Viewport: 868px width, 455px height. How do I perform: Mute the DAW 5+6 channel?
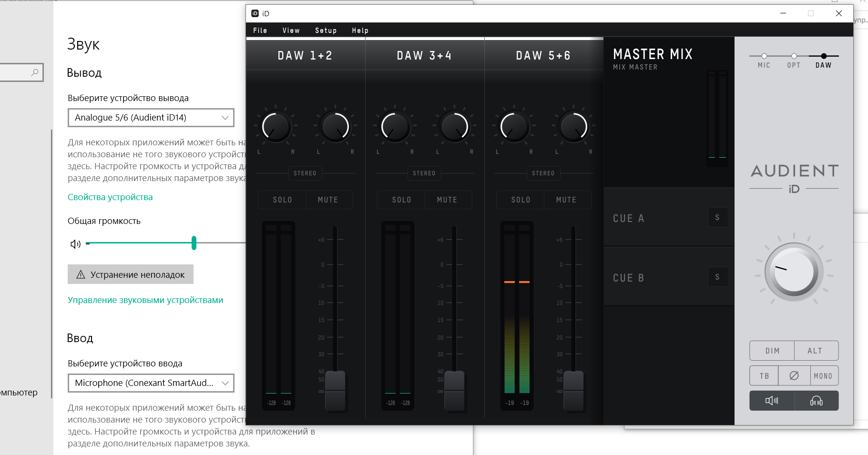567,200
